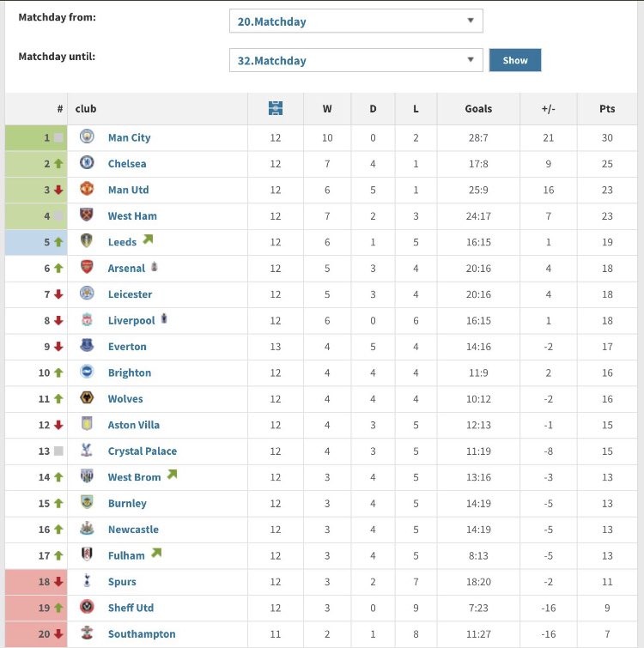Sort table by Pts column header

point(607,109)
